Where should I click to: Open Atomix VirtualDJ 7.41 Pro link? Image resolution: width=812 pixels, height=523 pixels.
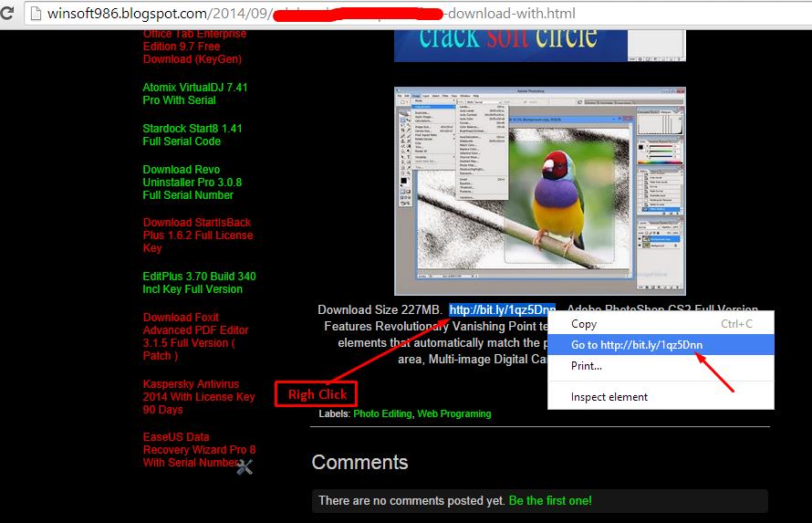[x=194, y=94]
